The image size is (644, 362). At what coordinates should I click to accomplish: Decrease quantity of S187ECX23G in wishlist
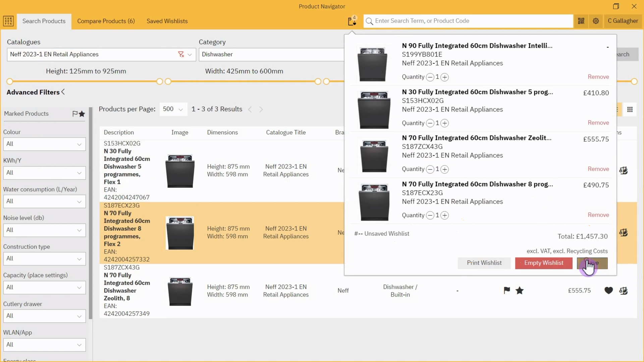coord(430,215)
